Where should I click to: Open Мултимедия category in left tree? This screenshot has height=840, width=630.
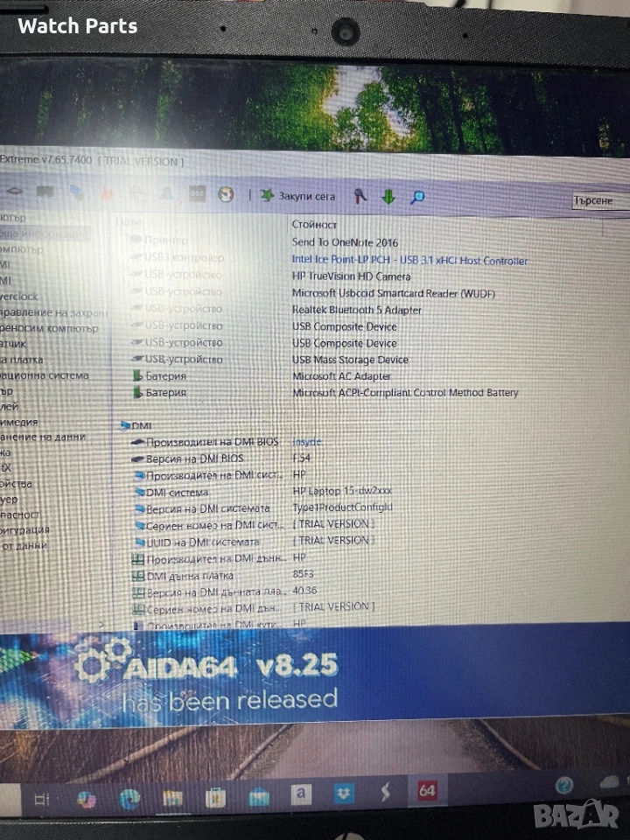[18, 422]
